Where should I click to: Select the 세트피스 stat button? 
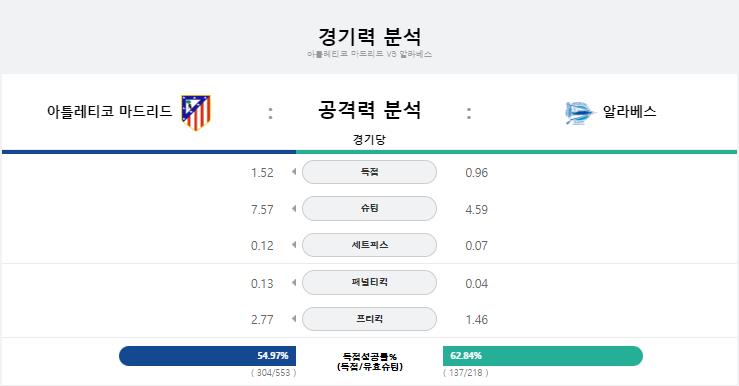pyautogui.click(x=369, y=245)
